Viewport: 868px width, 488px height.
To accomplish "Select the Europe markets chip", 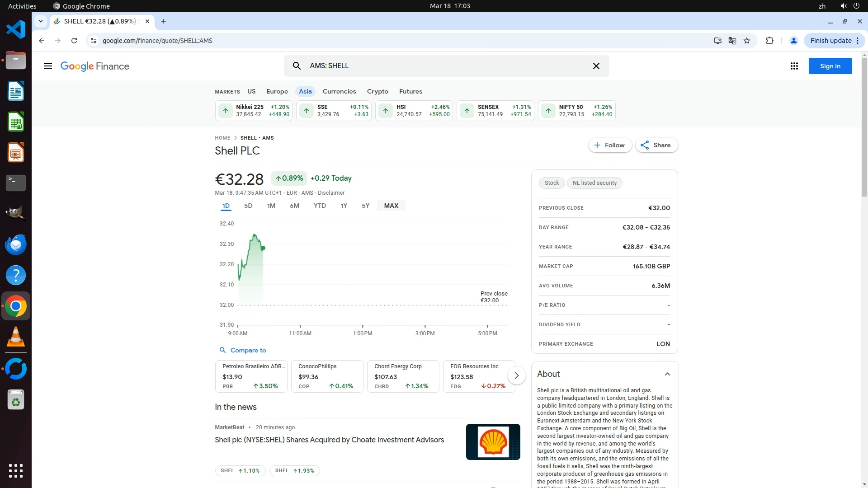I will pos(277,91).
